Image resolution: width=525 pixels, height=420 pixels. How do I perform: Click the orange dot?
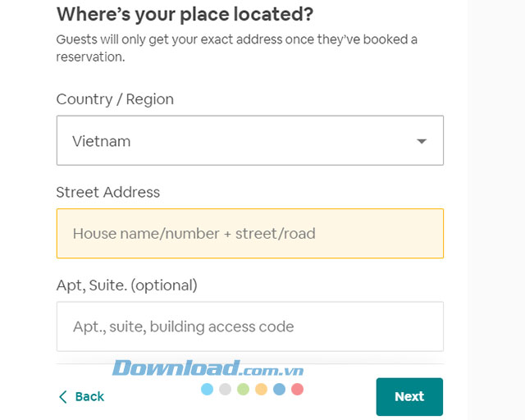pos(261,389)
